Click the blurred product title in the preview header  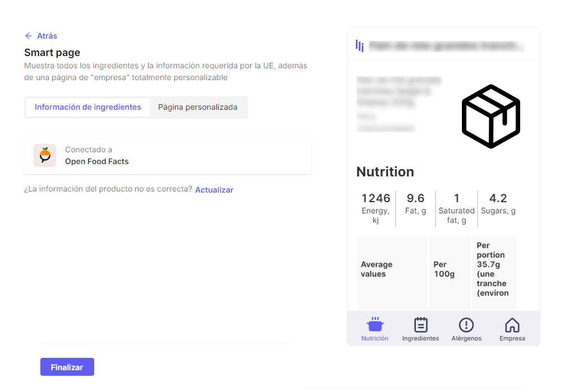(446, 46)
